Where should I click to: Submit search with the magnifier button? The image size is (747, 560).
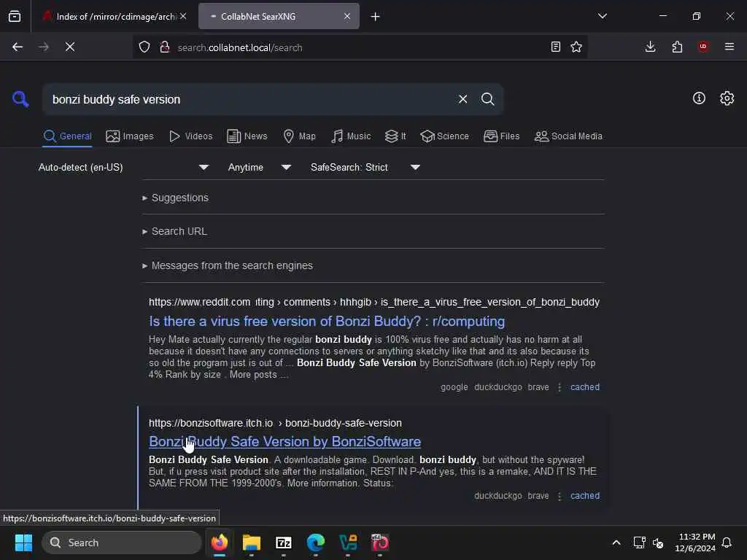[487, 99]
